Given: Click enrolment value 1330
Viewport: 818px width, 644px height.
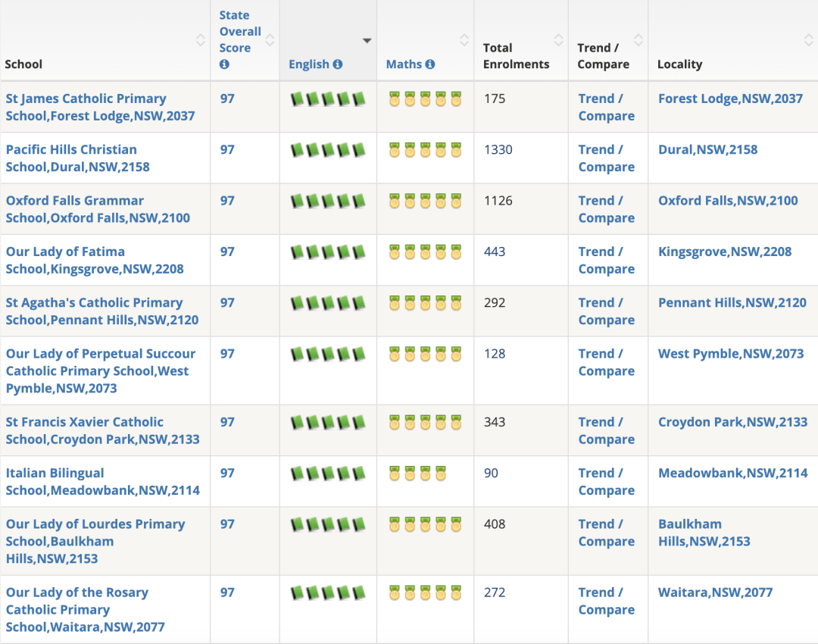Looking at the screenshot, I should tap(498, 150).
